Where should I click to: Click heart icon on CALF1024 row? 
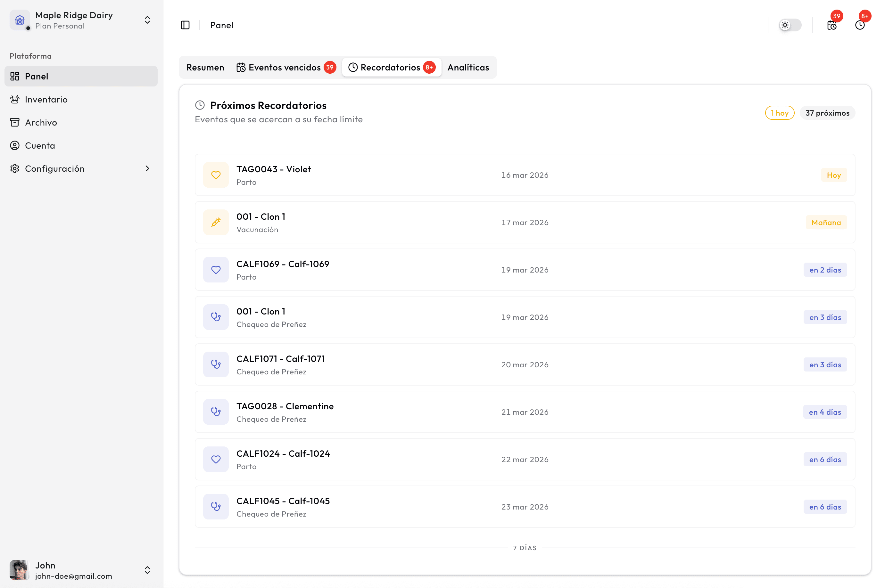216,459
